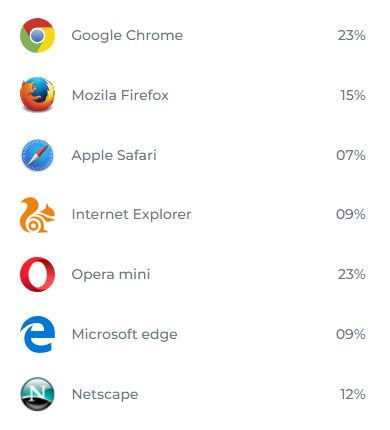Viewport: 390px width, 430px height.
Task: Click the 07% Safari percentage
Action: [351, 155]
